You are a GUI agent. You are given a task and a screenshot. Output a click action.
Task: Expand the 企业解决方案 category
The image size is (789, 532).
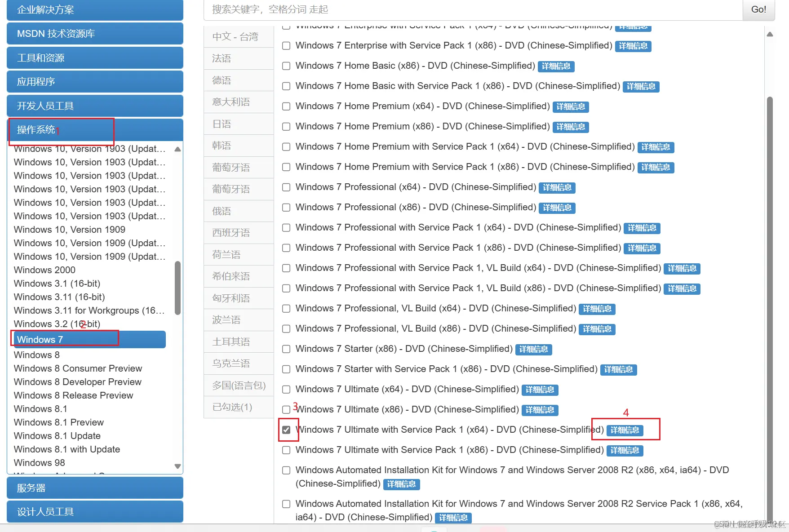pos(95,10)
